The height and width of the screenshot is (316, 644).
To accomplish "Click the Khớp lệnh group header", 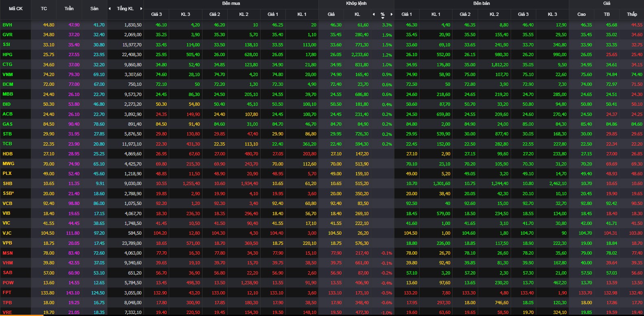I will coord(356,3).
